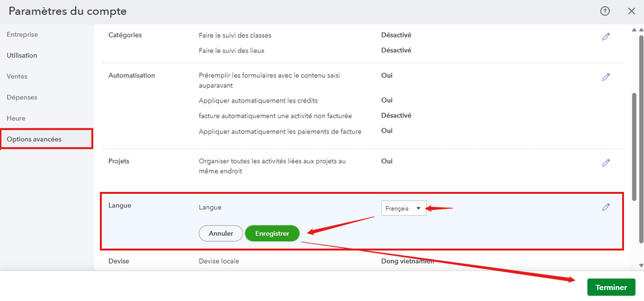Open the Français language dropdown

point(404,209)
